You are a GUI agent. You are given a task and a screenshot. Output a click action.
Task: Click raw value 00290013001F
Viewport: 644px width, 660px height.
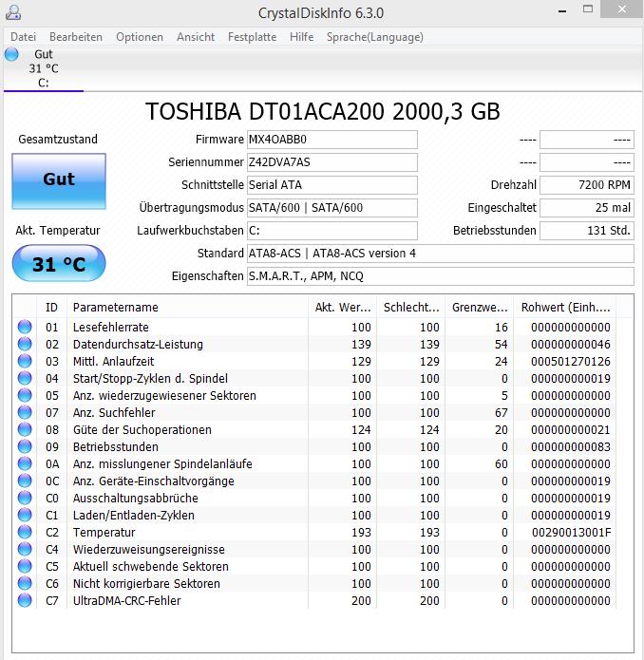(x=571, y=533)
